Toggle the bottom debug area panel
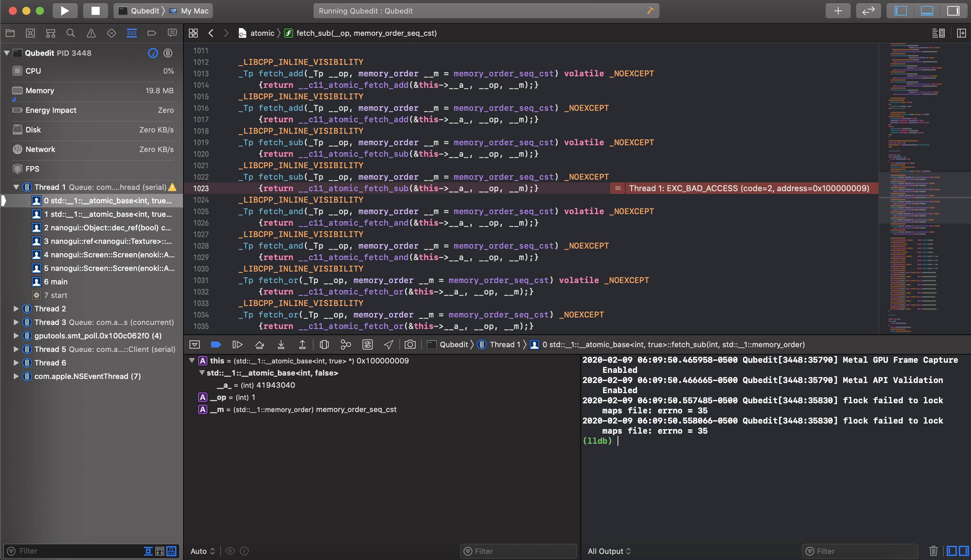This screenshot has width=971, height=560. (x=927, y=11)
